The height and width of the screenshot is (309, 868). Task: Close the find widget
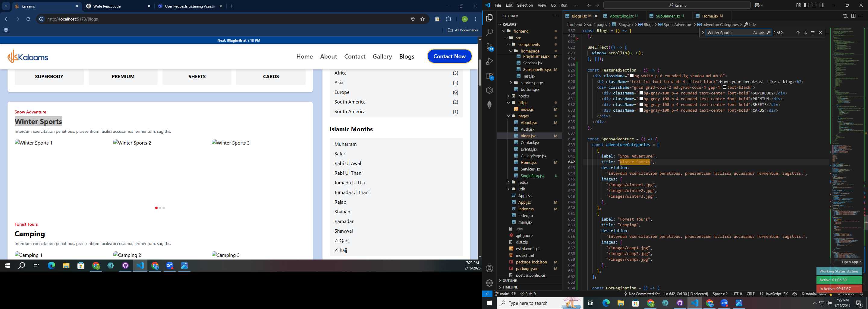(x=820, y=33)
